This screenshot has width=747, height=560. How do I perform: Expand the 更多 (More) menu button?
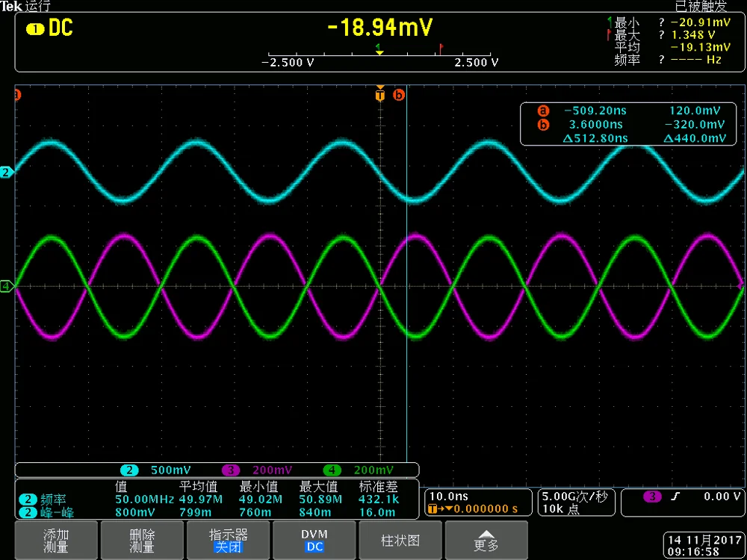[486, 540]
